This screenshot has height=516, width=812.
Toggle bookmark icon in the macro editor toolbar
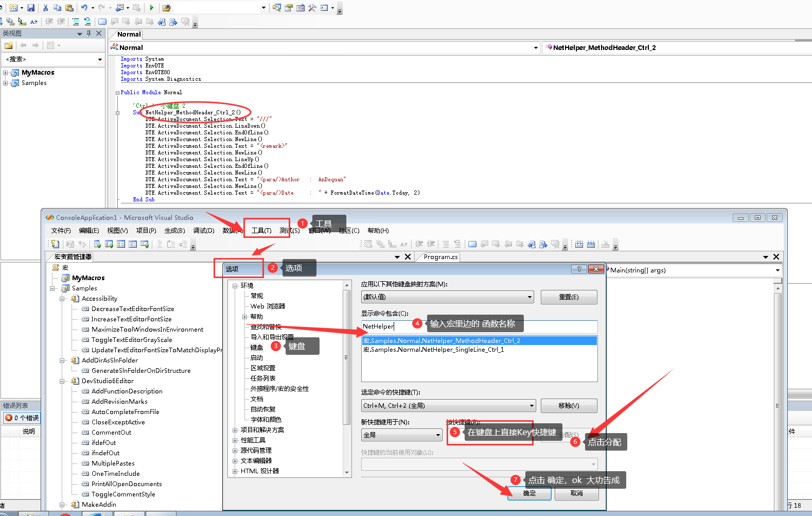click(102, 21)
